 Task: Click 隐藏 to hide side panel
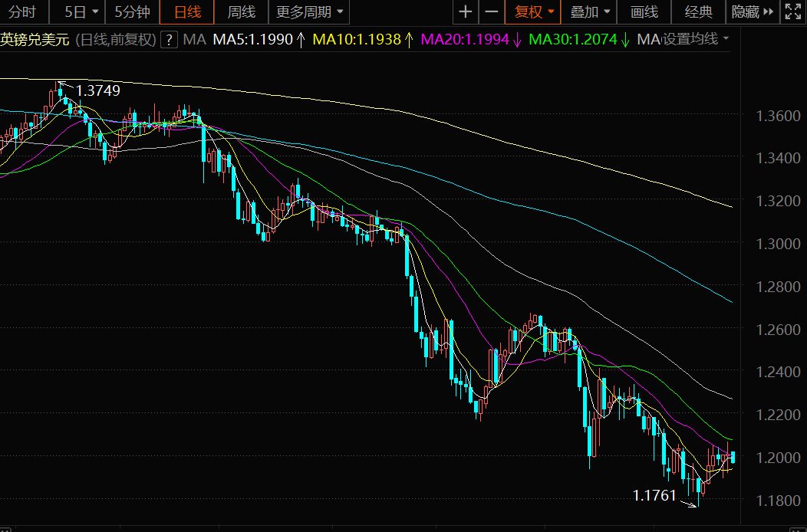click(753, 11)
